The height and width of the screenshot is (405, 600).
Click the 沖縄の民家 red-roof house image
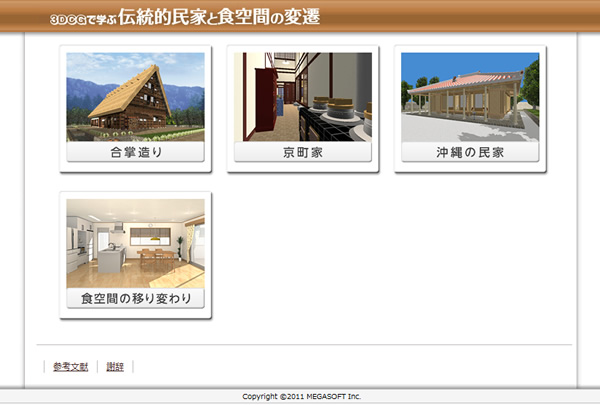[x=470, y=97]
